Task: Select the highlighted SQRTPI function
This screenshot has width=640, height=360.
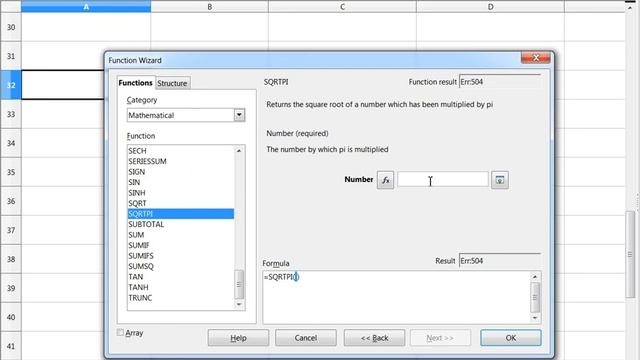Action: click(181, 214)
